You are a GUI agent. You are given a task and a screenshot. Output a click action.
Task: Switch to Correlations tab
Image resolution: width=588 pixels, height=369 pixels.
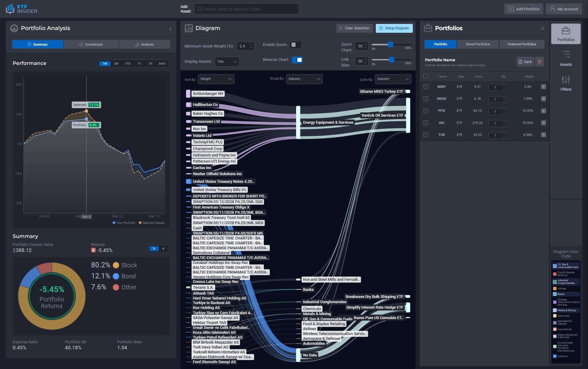point(91,44)
